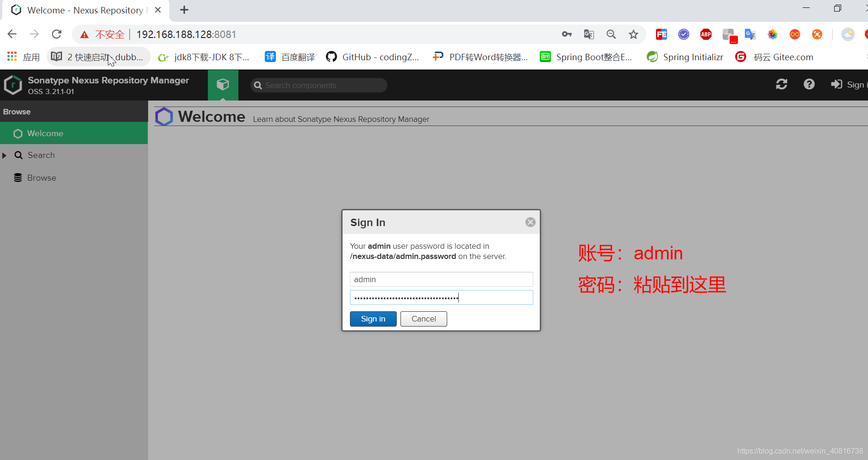Open the Nexus help question mark icon
Screen dimensions: 868x460
(x=809, y=84)
